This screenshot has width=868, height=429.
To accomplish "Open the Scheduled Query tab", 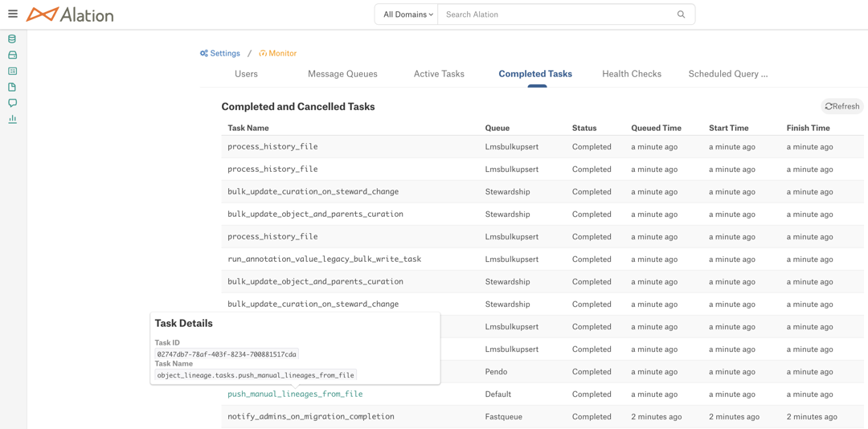I will [728, 74].
